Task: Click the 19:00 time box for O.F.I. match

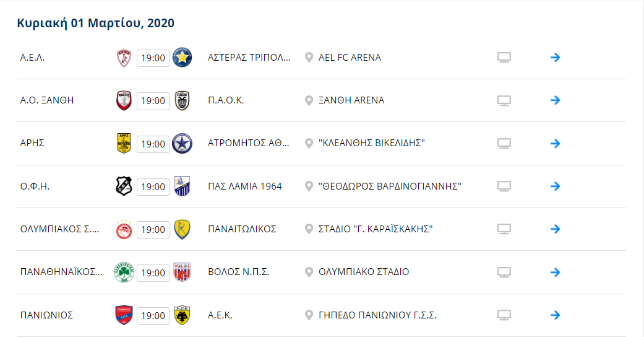Action: 153,187
